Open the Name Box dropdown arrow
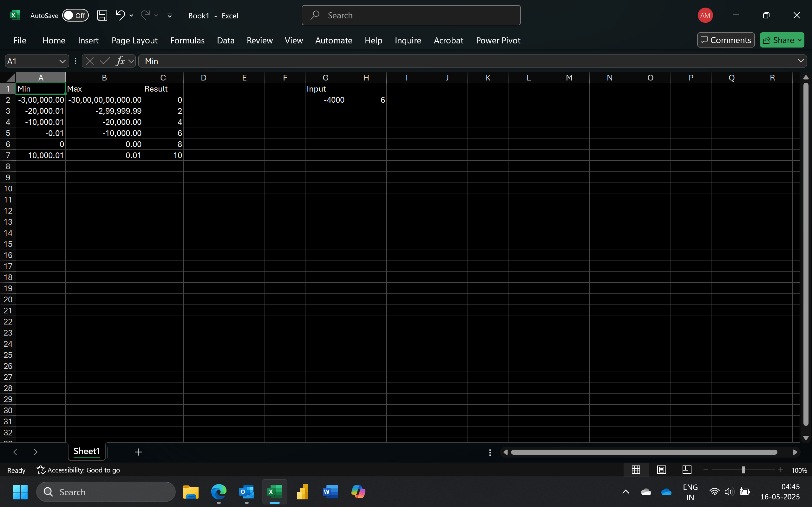Image resolution: width=812 pixels, height=507 pixels. [x=62, y=61]
